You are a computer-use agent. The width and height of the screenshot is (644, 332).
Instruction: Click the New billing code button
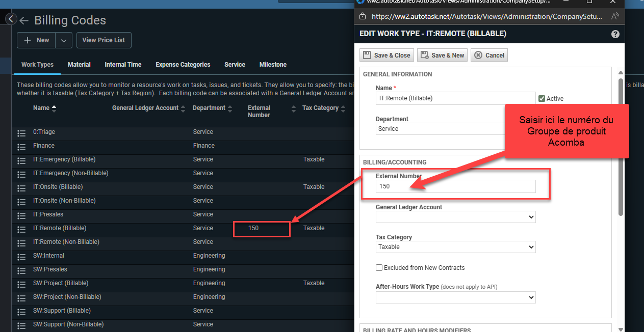point(37,40)
